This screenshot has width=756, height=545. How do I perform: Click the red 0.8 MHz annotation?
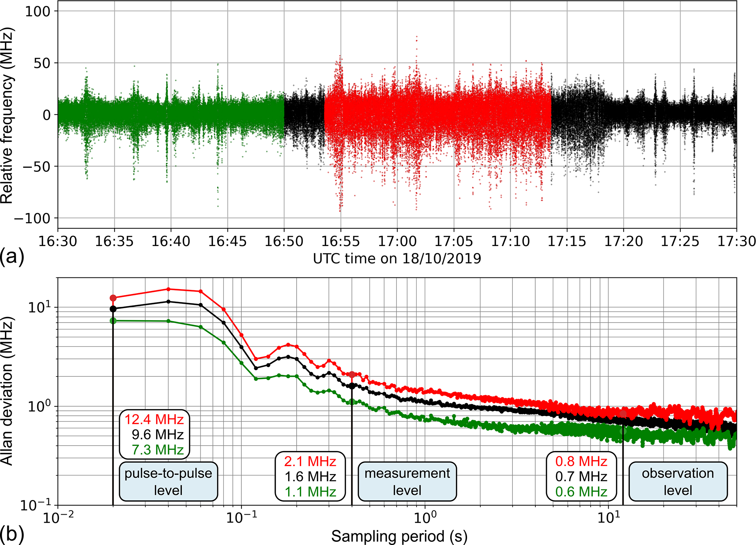pos(581,461)
